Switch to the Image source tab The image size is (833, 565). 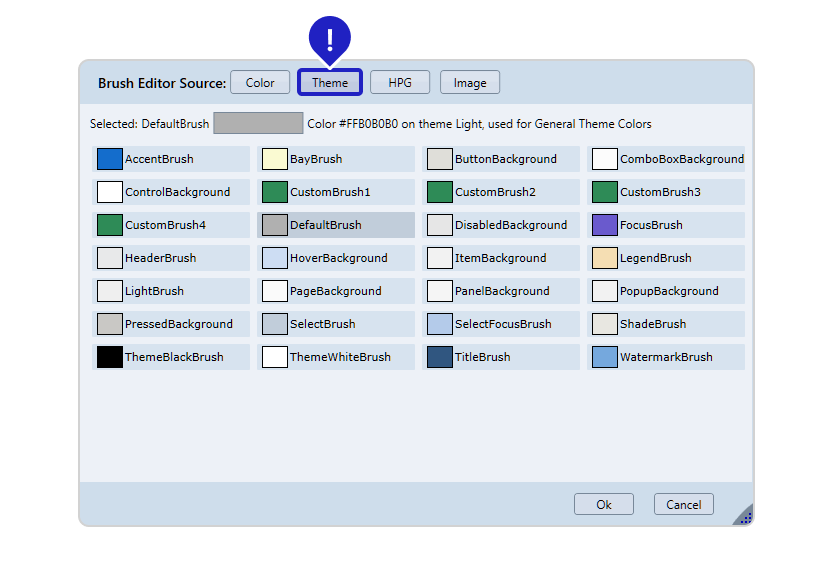click(470, 83)
